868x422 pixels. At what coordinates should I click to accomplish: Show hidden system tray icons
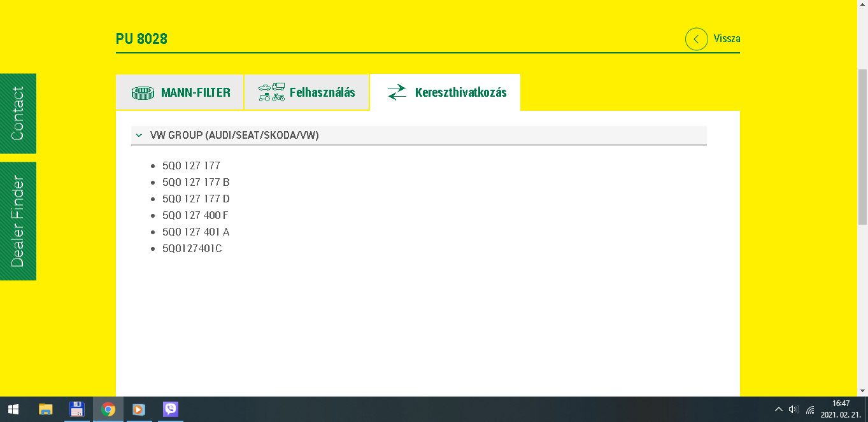778,409
